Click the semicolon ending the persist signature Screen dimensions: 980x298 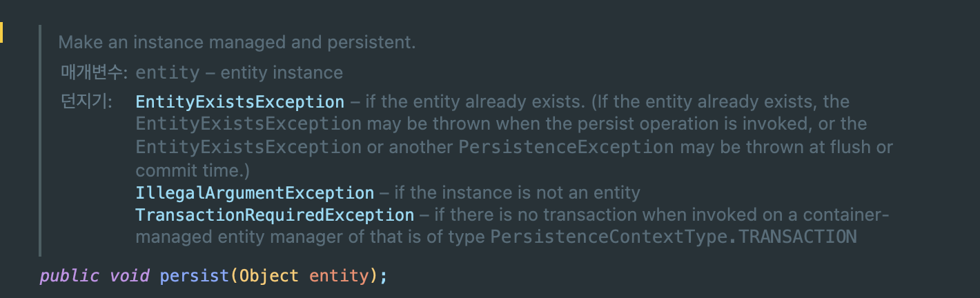(384, 276)
